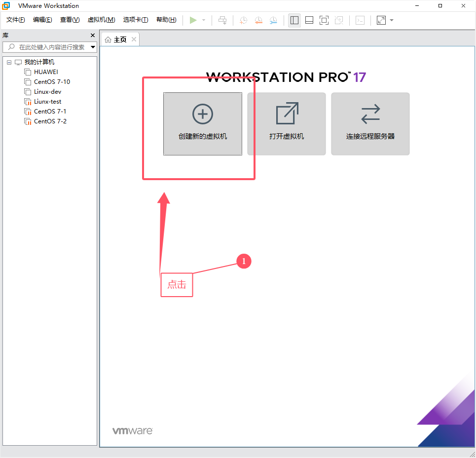Collapse the 我的计算机 tree node
The width and height of the screenshot is (476, 458).
[9, 62]
